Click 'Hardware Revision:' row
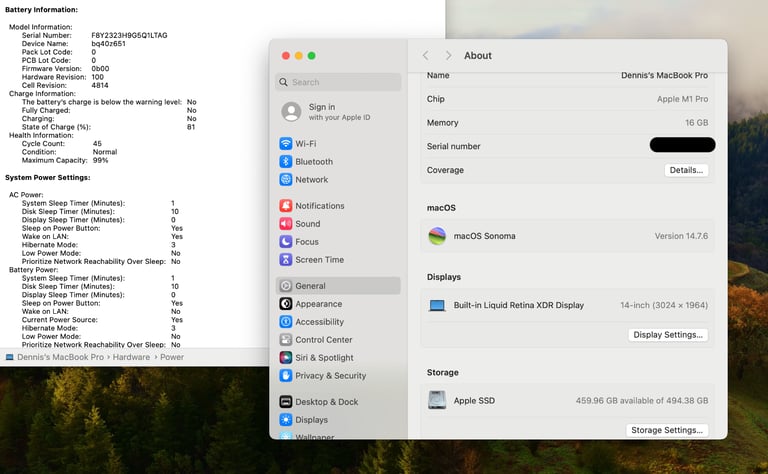This screenshot has height=474, width=768. point(63,77)
